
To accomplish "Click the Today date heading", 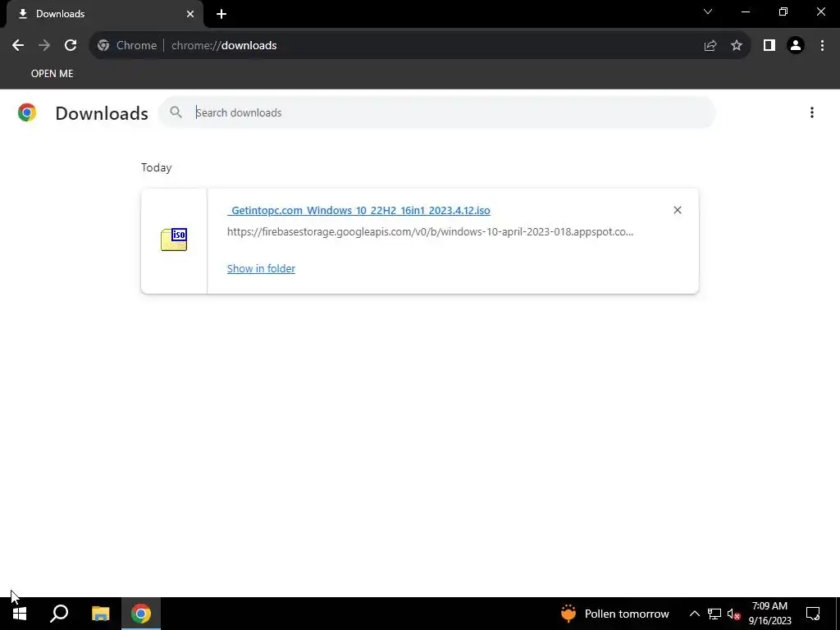I will [157, 167].
